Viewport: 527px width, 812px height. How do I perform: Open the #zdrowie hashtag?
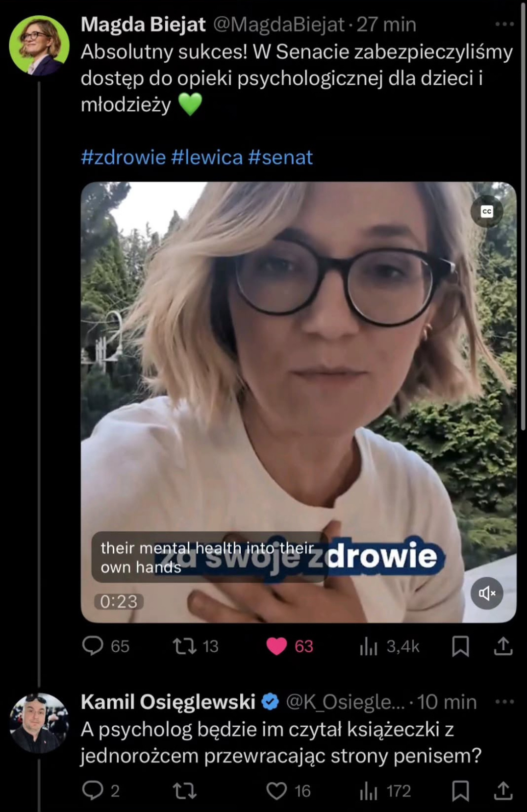[x=123, y=157]
